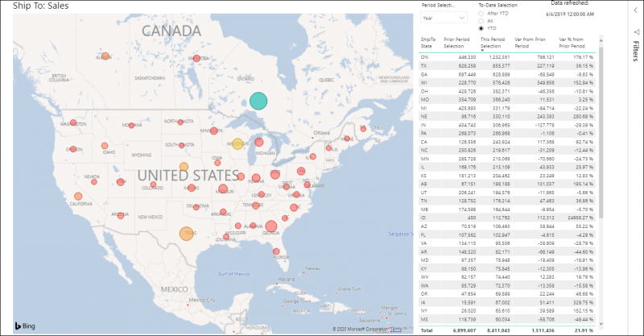Select the Alberta bubble on the map
The width and height of the screenshot is (644, 336).
(x=105, y=56)
